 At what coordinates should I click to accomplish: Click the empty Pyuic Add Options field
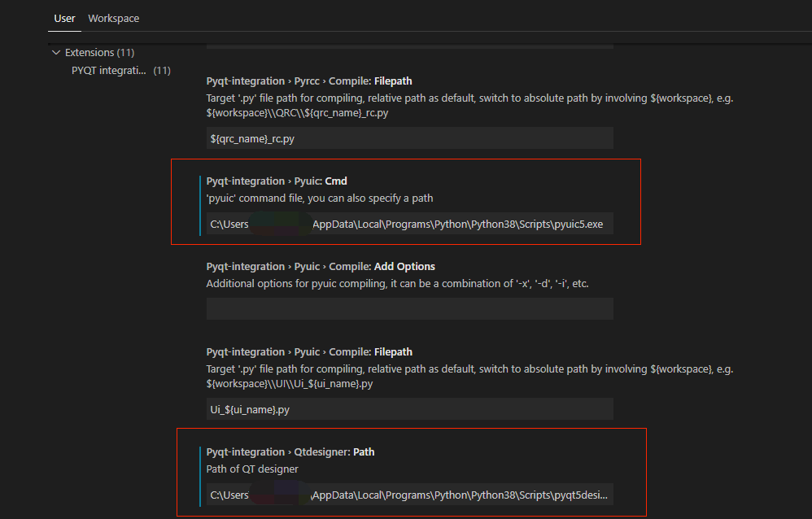point(409,308)
